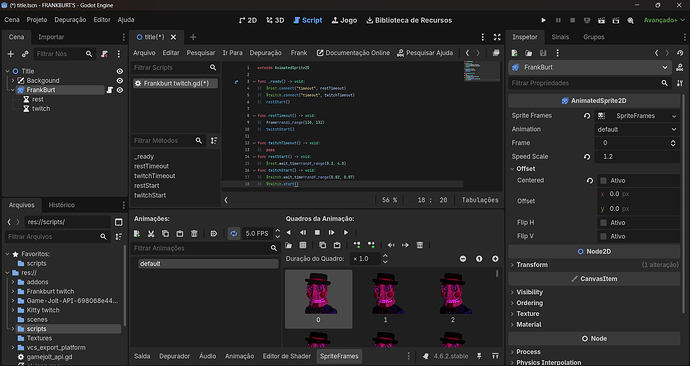Toggle distraction-free mode expand icon
The image size is (690, 366).
point(497,37)
